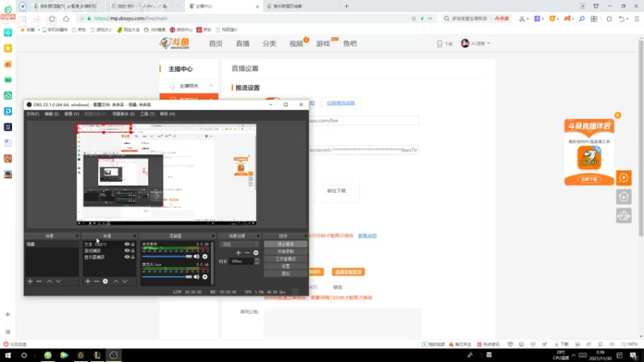Image resolution: width=644 pixels, height=362 pixels.
Task: Remove scene transition with minus icon
Action: tap(247, 253)
